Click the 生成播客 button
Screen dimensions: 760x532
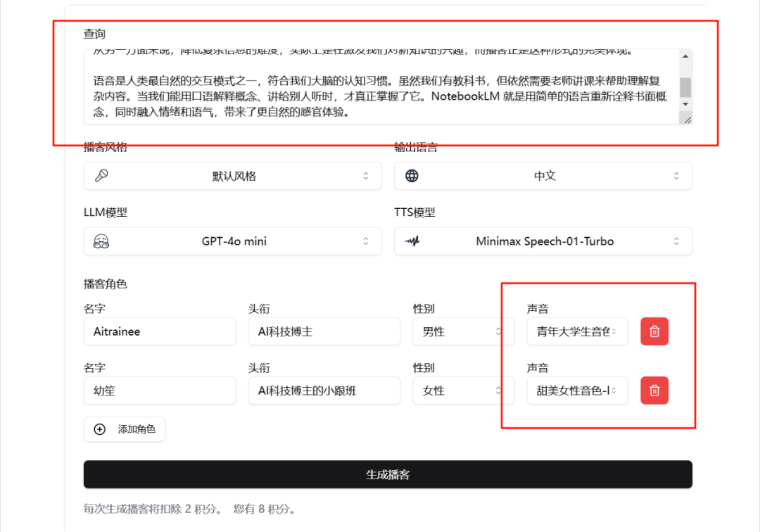click(x=388, y=474)
